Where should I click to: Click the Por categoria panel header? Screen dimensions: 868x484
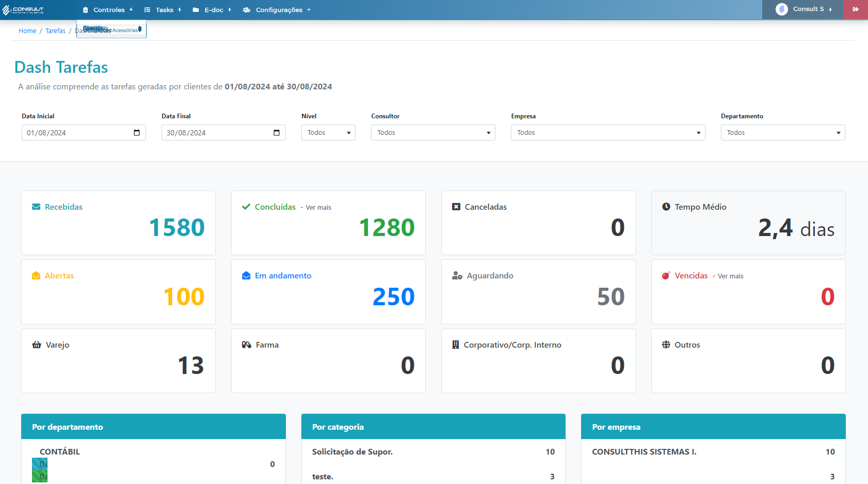pyautogui.click(x=433, y=427)
